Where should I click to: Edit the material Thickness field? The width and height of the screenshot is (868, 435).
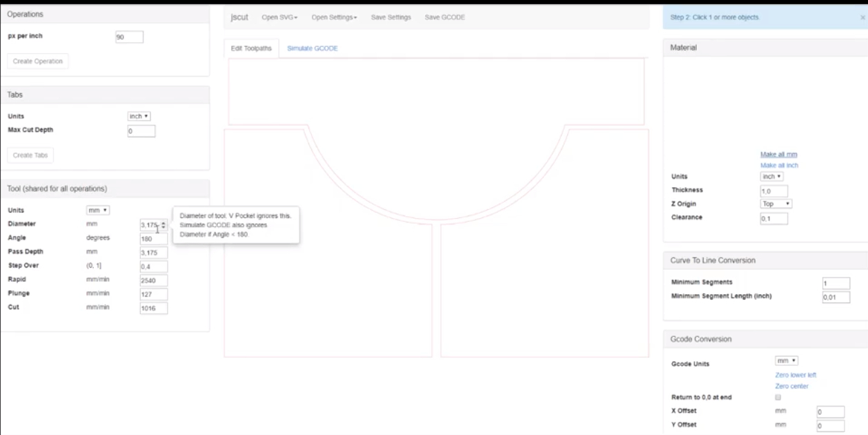click(x=773, y=191)
